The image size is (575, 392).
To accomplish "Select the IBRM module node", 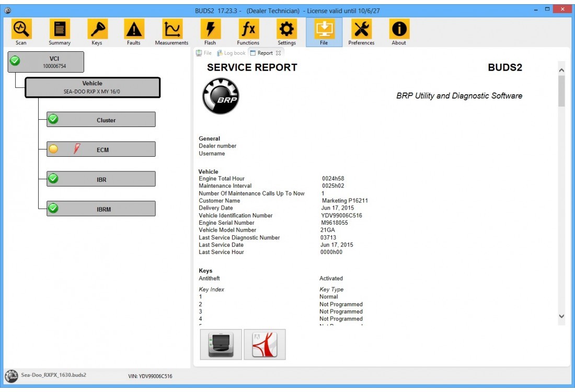I will [x=101, y=209].
